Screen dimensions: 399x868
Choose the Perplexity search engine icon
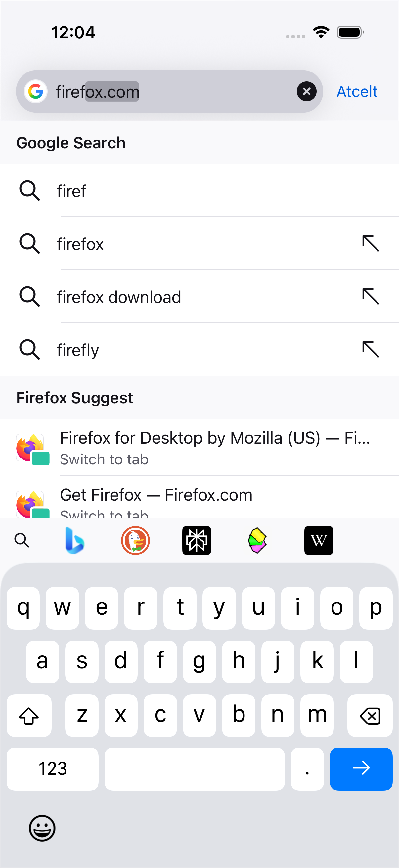tap(196, 540)
